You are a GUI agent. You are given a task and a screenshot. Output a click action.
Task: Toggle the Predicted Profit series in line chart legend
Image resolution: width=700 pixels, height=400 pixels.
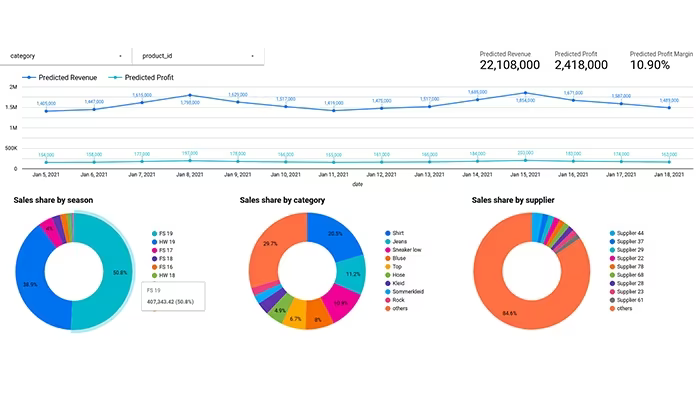point(141,77)
